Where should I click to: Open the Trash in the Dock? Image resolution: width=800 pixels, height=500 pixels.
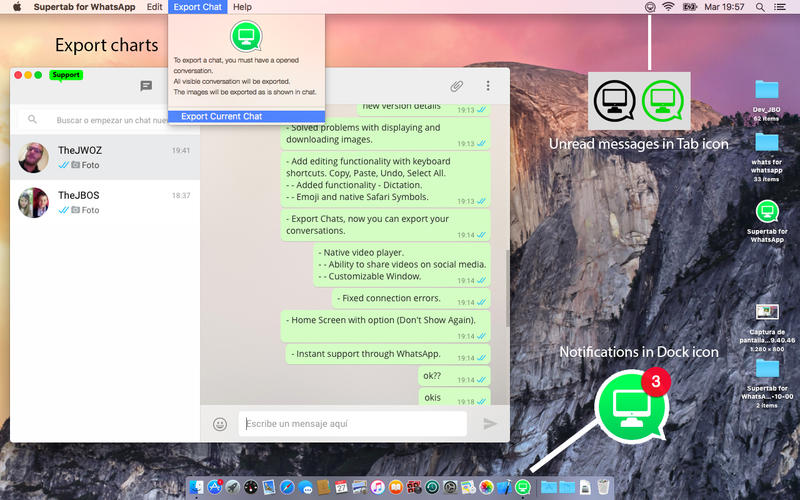tap(603, 487)
